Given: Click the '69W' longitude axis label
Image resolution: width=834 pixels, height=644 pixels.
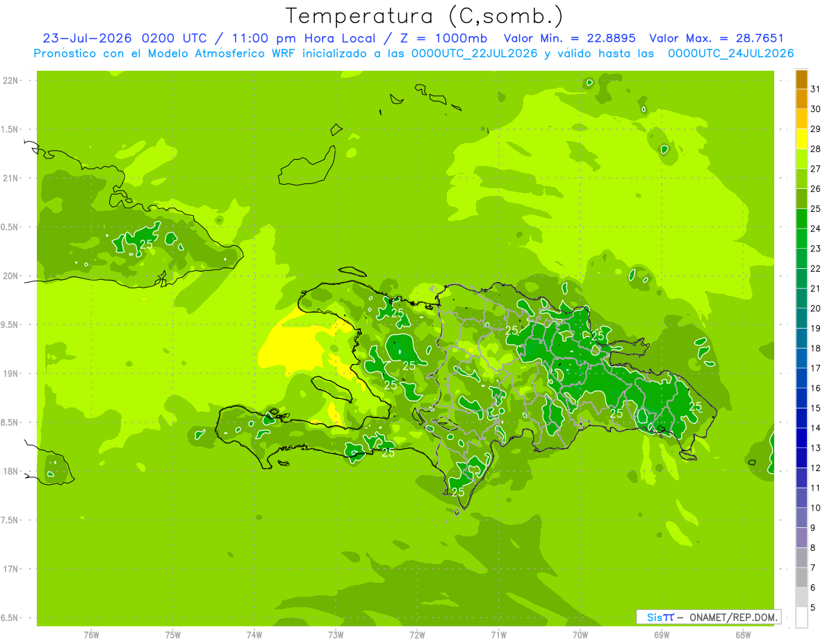Looking at the screenshot, I should click(x=662, y=635).
